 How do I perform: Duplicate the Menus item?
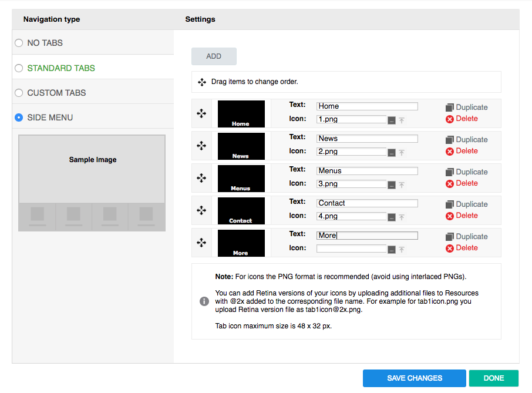pos(466,172)
